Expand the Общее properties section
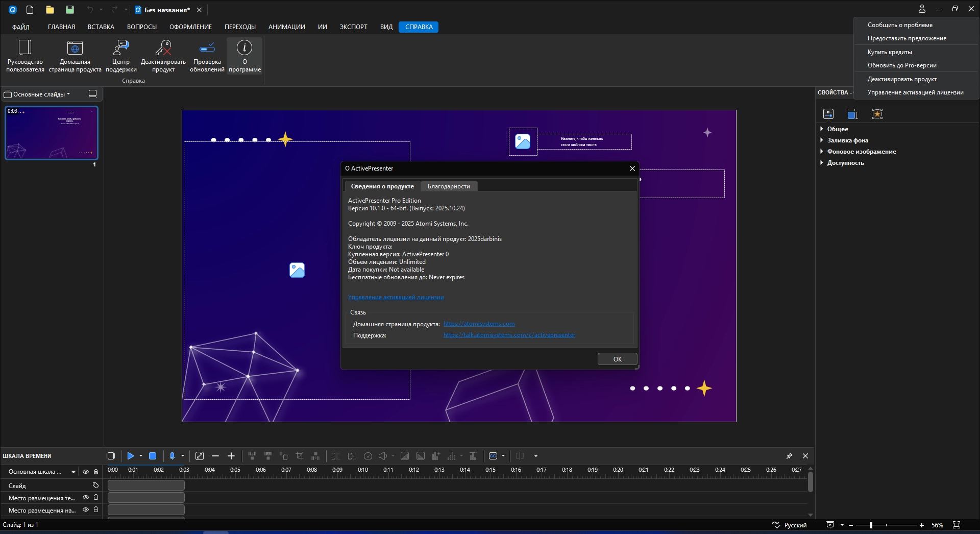The width and height of the screenshot is (980, 534). point(837,129)
